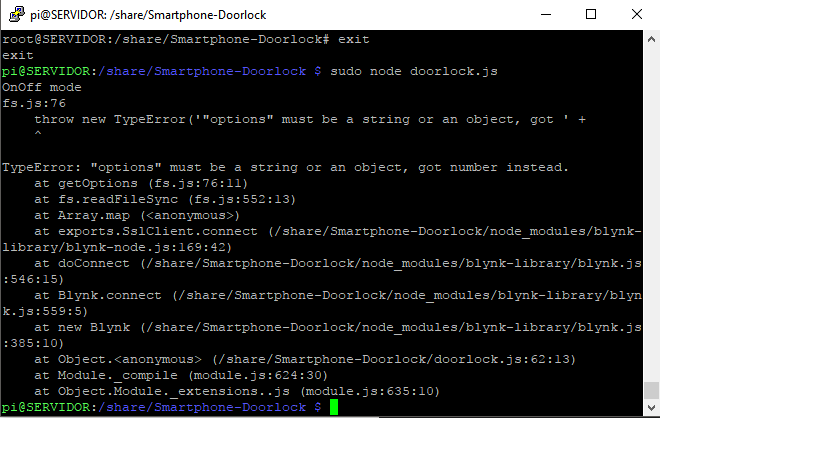Click the 'TypeError: "options" must be a string' message
Screen dimensions: 819x460
285,168
